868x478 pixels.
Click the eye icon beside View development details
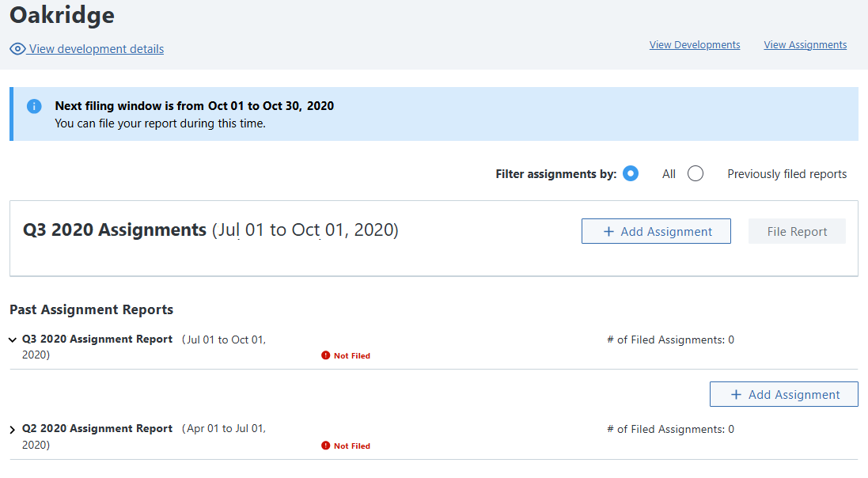17,49
